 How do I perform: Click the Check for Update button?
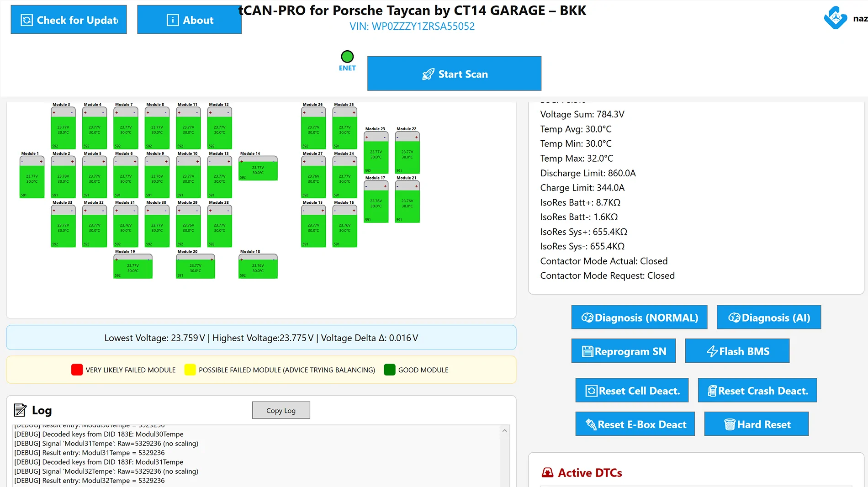click(x=69, y=20)
